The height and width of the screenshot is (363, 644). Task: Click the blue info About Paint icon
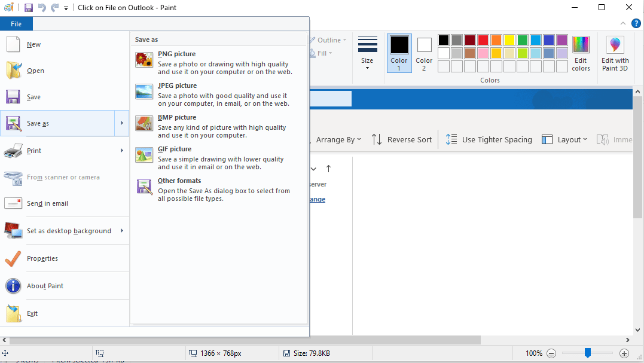tap(13, 286)
